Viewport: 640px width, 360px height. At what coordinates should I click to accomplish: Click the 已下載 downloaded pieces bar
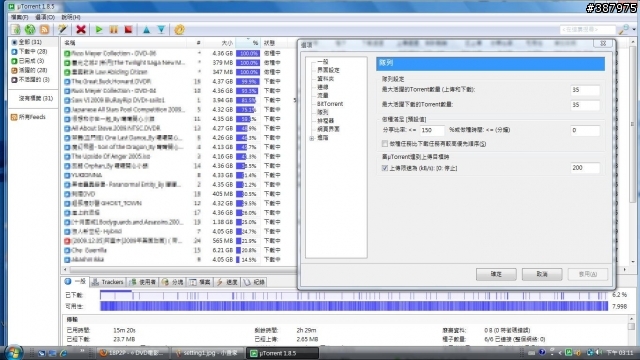[353, 295]
